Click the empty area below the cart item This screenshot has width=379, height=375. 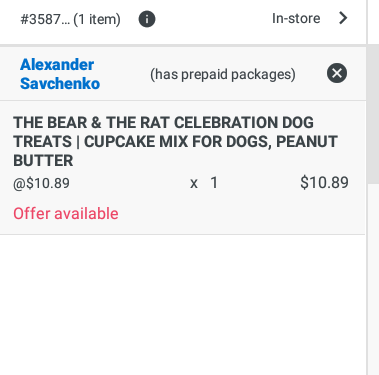point(183,305)
